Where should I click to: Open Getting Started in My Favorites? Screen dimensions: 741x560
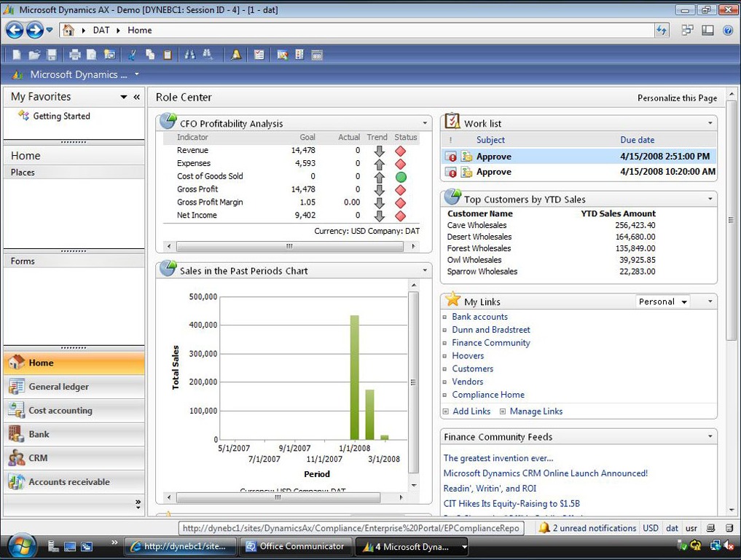61,116
